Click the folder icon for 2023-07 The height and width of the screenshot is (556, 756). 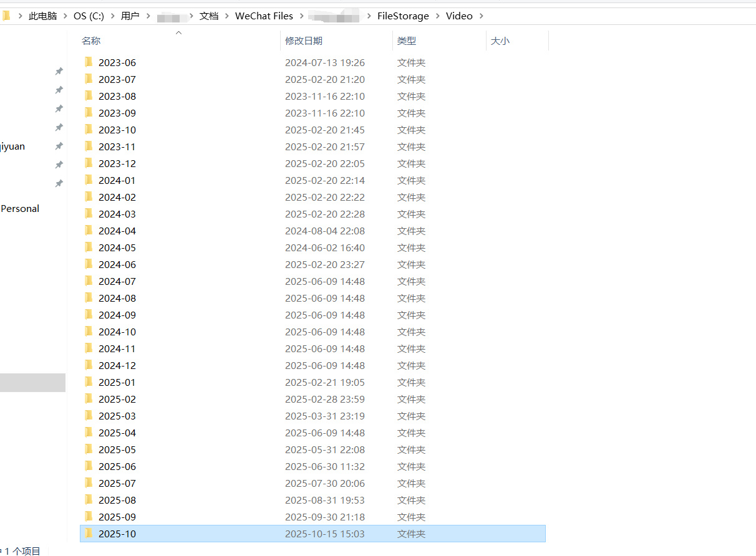pos(89,79)
